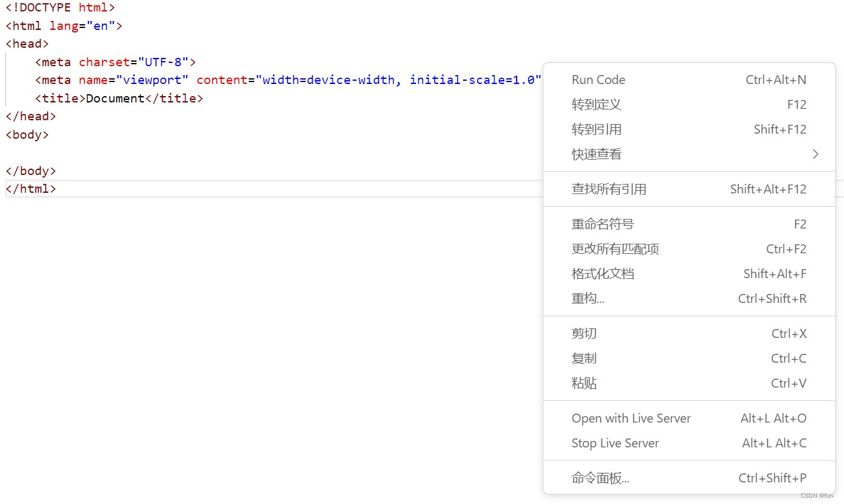Select 粘贴 menu entry
Screen dimensions: 844x504
point(689,383)
